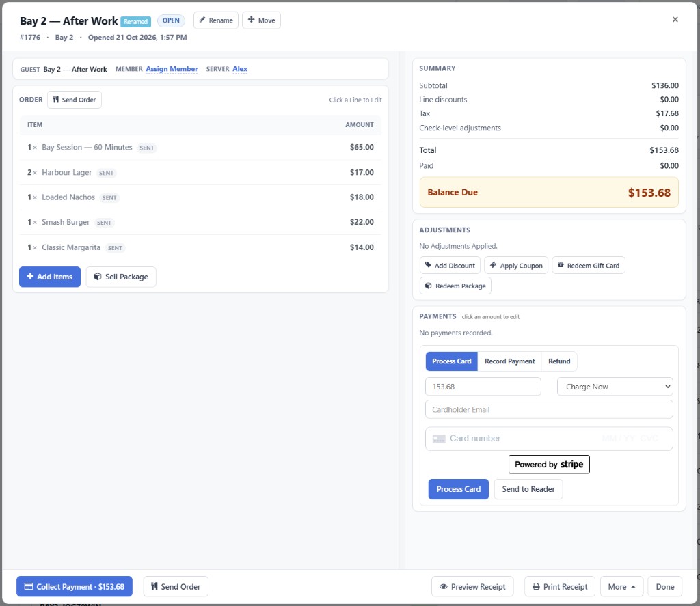Click the $17.00 amount of Harbour Lager
Screen dimensions: 700x606
tap(362, 172)
